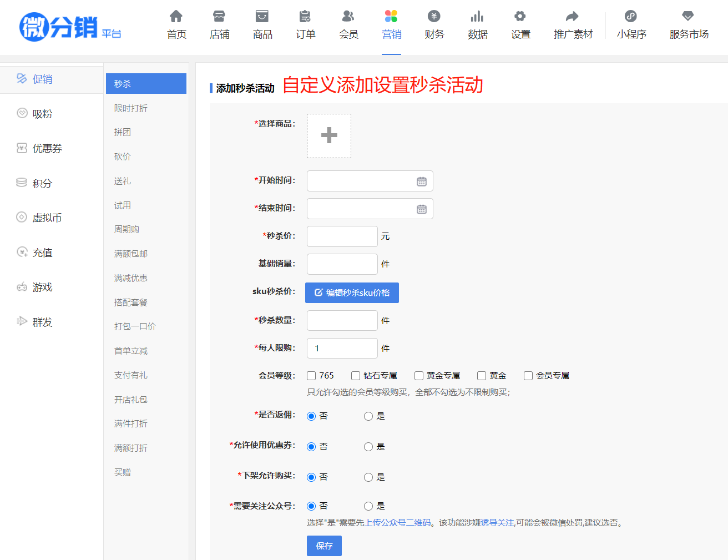Viewport: 728px width, 560px height.
Task: Open calendar picker for 开始时间
Action: tap(422, 181)
